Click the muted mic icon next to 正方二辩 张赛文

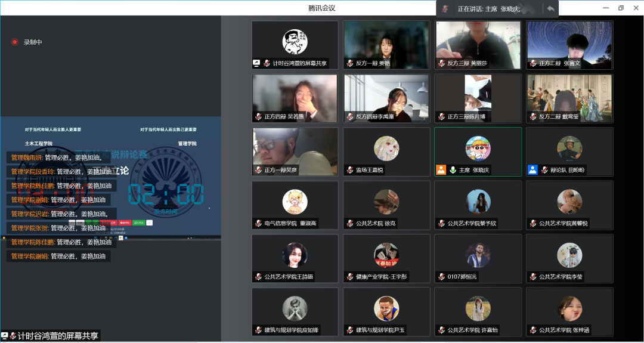click(533, 63)
